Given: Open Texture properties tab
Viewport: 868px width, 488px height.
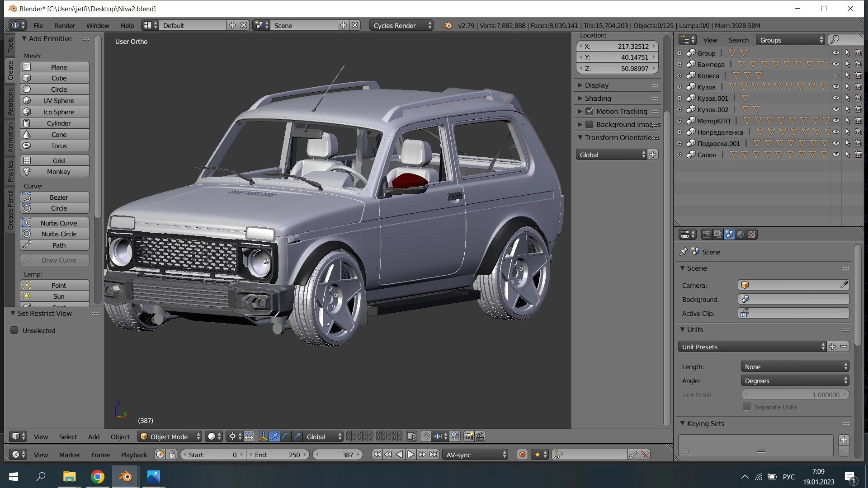Looking at the screenshot, I should tap(752, 234).
